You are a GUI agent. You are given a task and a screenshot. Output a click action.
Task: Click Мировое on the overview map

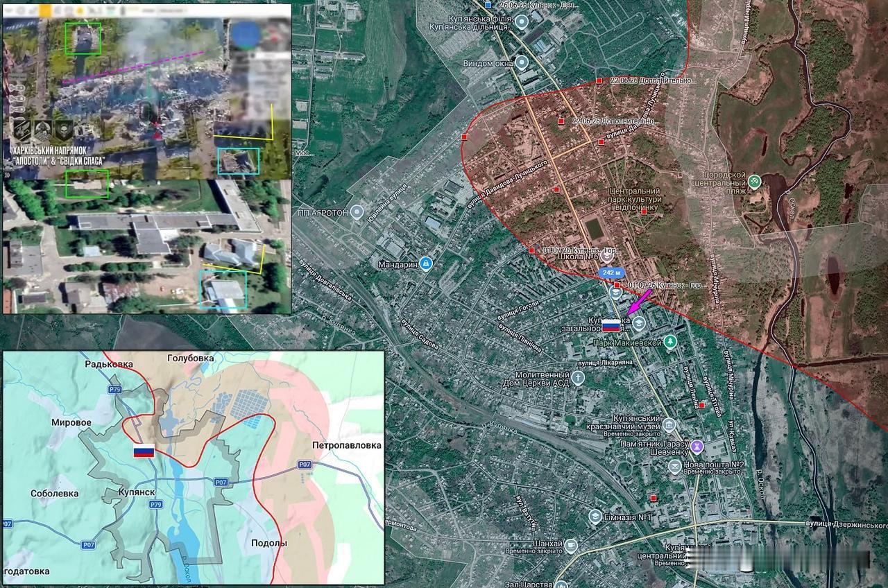click(x=71, y=422)
